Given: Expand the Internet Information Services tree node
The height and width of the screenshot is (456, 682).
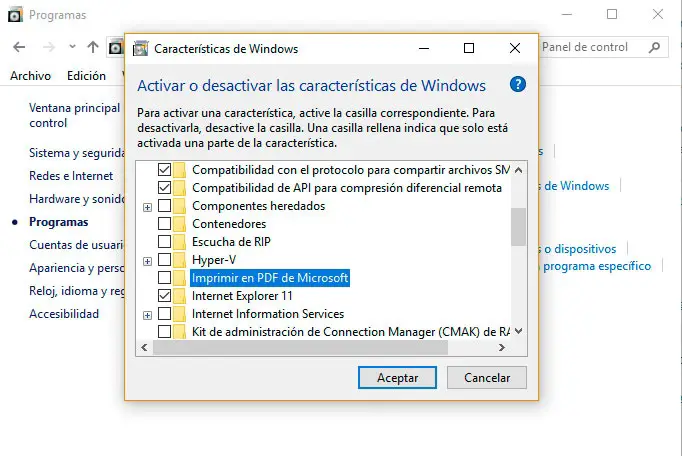Looking at the screenshot, I should click(x=147, y=315).
